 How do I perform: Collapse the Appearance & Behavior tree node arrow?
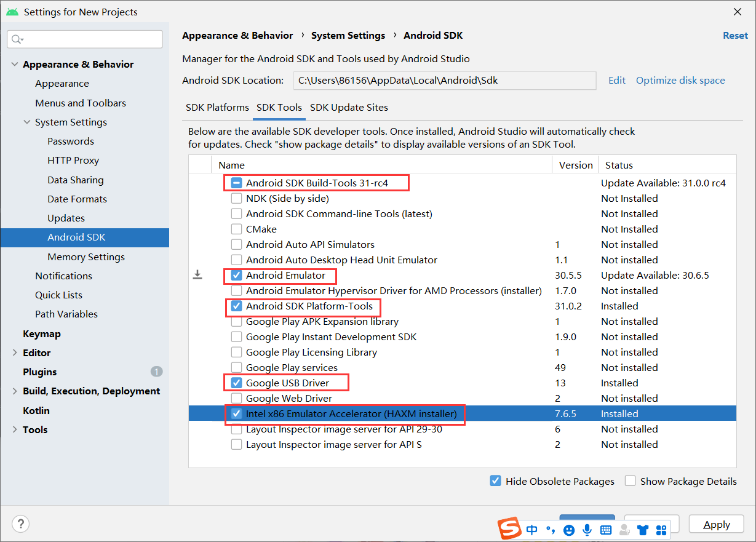tap(15, 64)
